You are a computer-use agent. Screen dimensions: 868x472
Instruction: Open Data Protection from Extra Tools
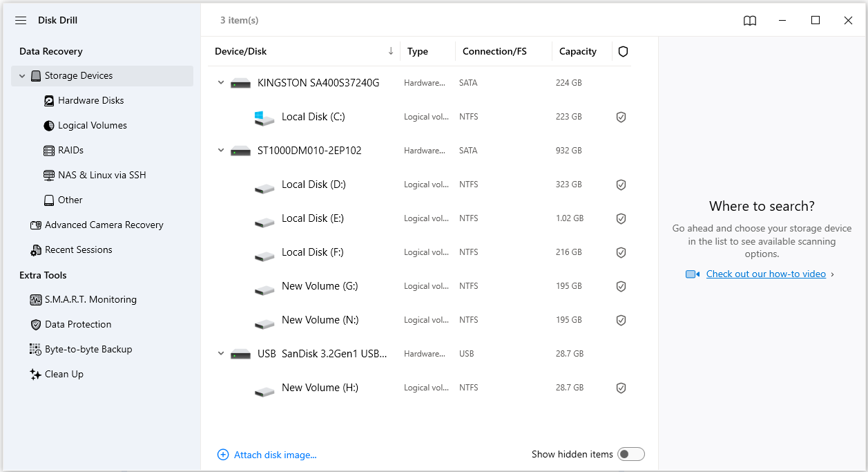[77, 324]
